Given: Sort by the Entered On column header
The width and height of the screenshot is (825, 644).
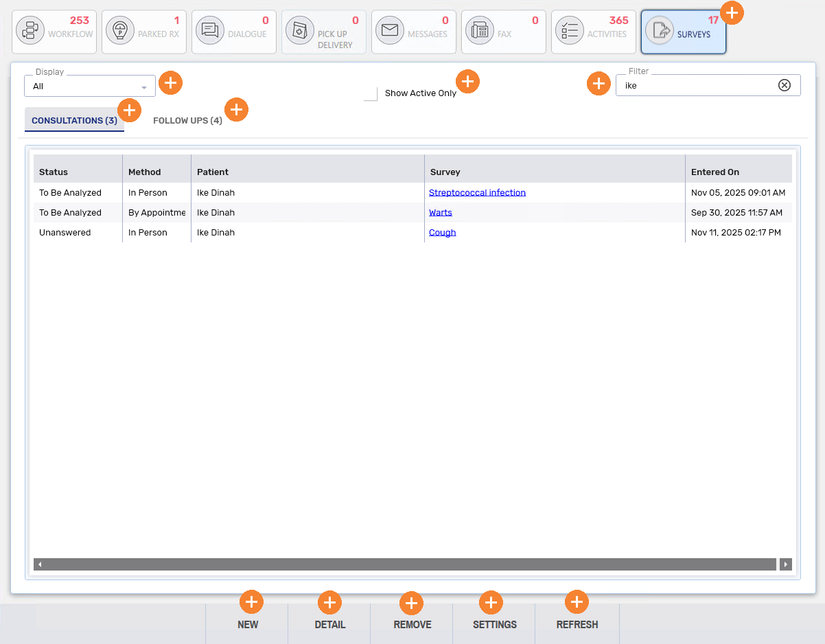Looking at the screenshot, I should (x=714, y=172).
